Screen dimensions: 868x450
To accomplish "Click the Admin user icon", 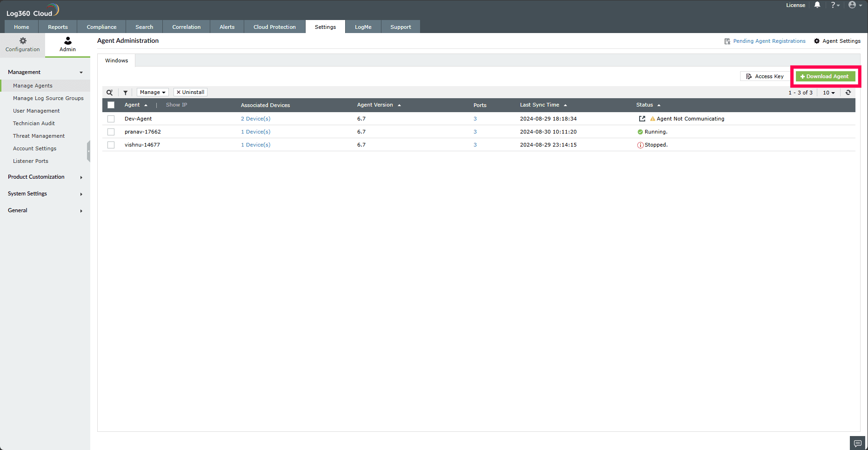I will tap(68, 41).
